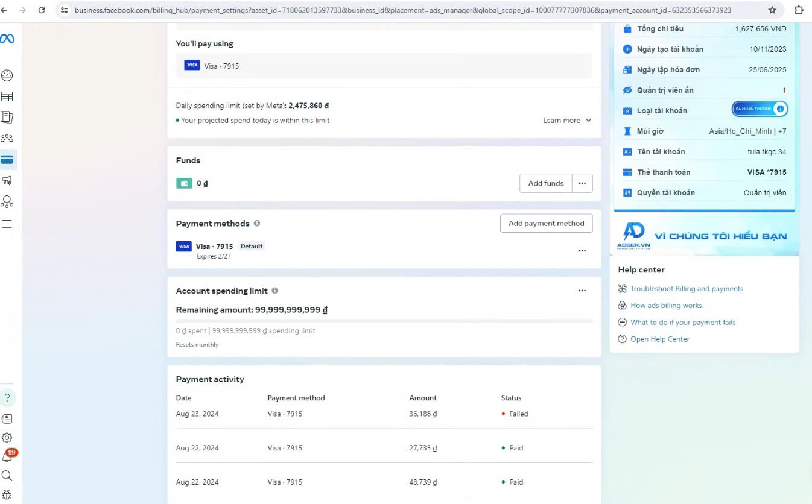Open the Account overview gauge icon

(7, 75)
